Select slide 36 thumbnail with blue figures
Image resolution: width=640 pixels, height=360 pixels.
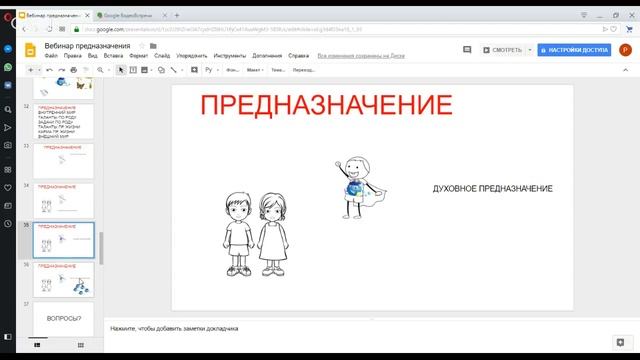click(x=63, y=280)
